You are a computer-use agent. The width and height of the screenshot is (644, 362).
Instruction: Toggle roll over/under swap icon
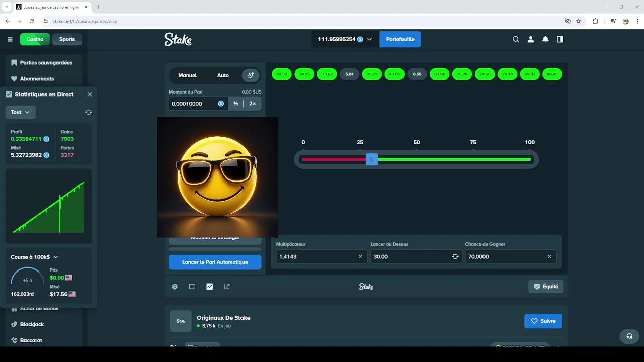(x=455, y=256)
